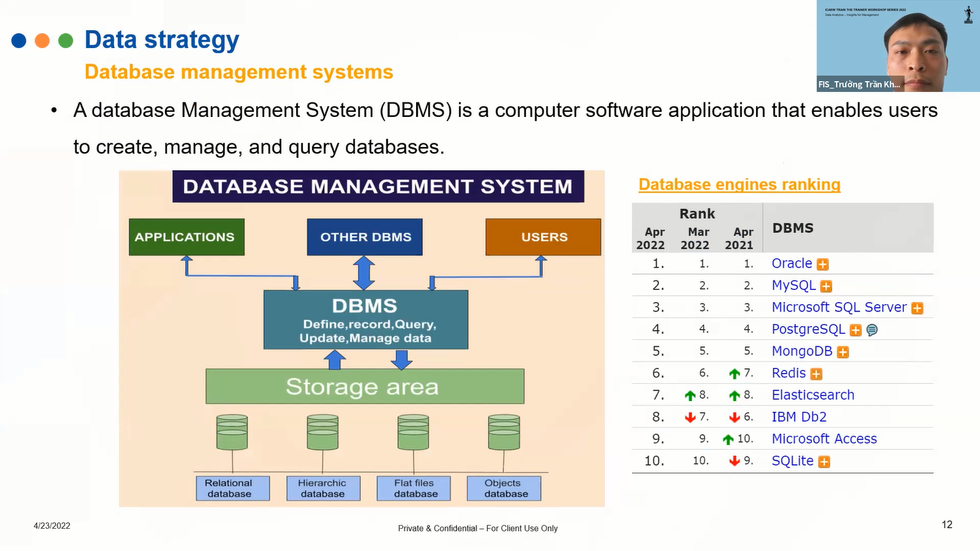Click the Objects database label box
This screenshot has height=551, width=980.
point(504,489)
